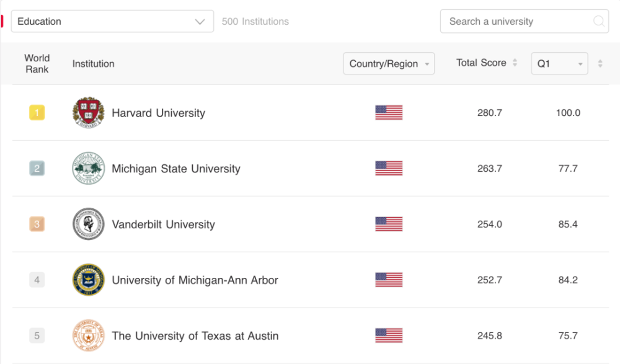Open the Q1 indicator dropdown
The width and height of the screenshot is (620, 364).
point(559,64)
